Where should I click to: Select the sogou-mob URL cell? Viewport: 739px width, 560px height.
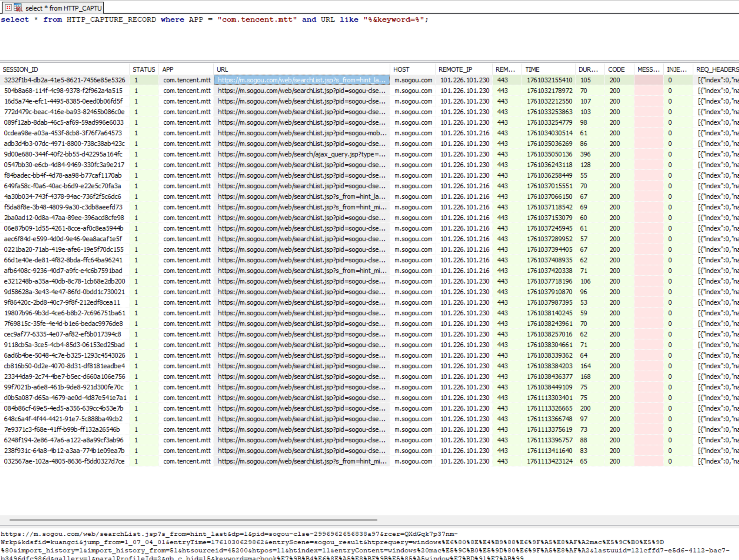point(301,133)
